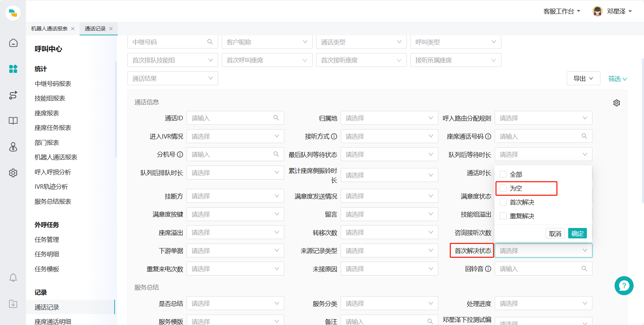Click info icon beside 回铃音 label

point(488,269)
